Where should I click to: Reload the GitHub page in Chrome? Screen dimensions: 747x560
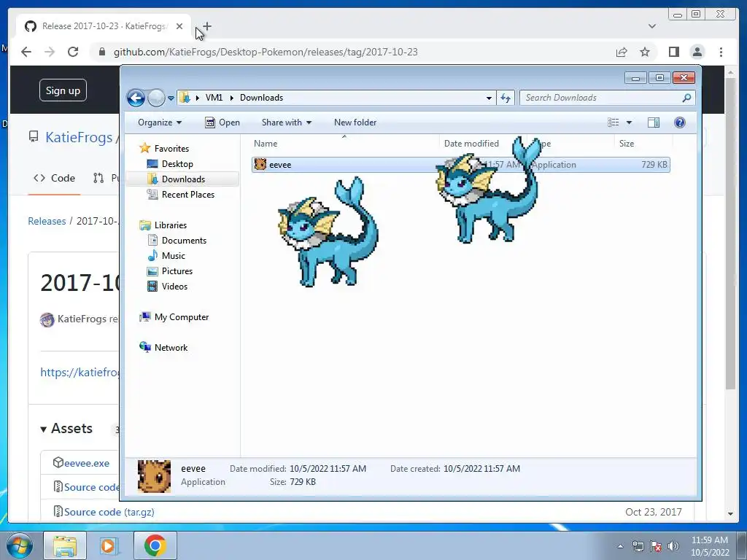click(x=73, y=52)
